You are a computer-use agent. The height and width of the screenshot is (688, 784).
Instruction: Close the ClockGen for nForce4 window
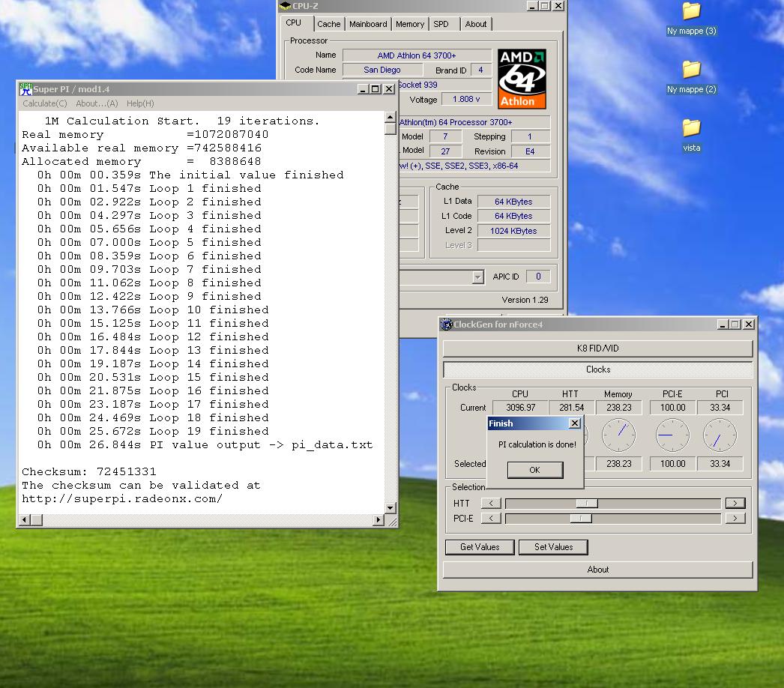pyautogui.click(x=749, y=324)
